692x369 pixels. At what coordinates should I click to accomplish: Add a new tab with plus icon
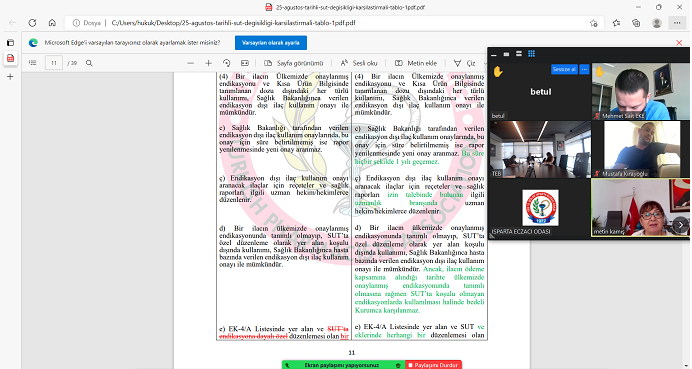[x=10, y=77]
